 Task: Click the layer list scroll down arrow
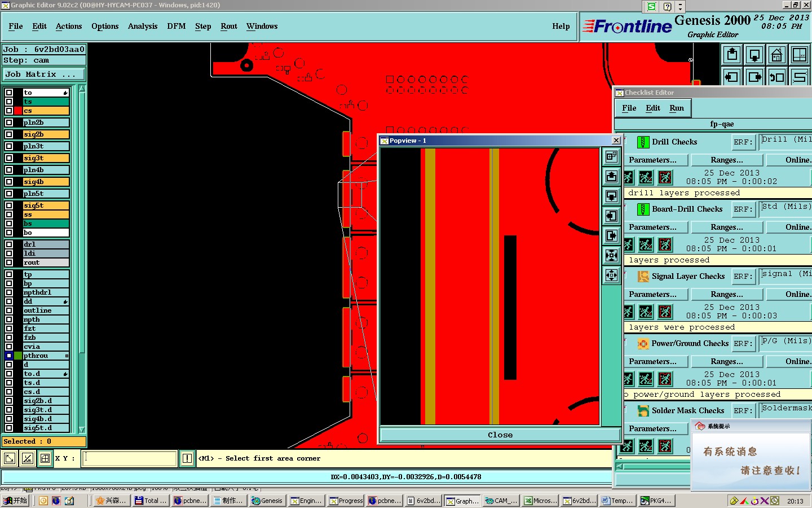[82, 430]
